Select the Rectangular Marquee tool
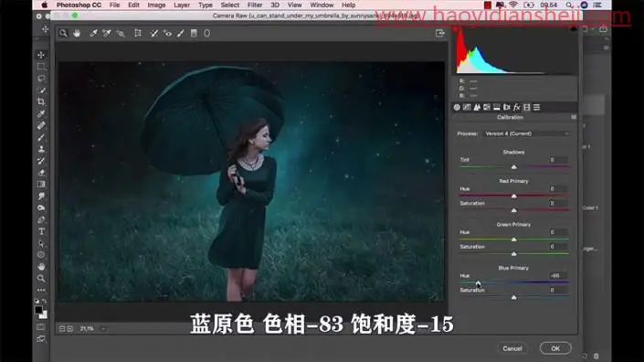The height and width of the screenshot is (362, 644). pos(41,67)
